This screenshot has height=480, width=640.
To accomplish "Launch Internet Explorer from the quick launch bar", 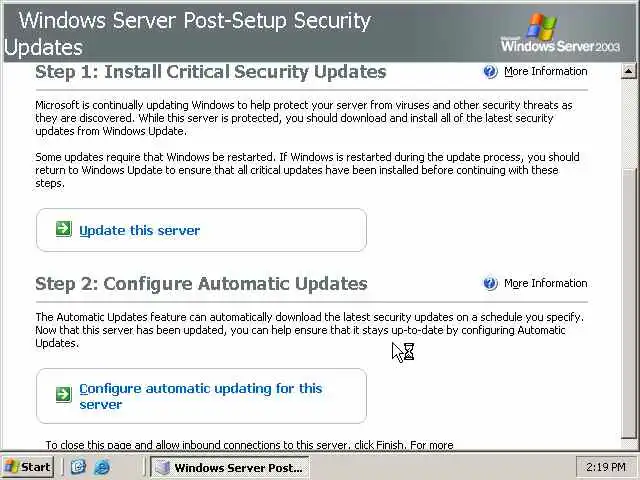I will tap(101, 467).
